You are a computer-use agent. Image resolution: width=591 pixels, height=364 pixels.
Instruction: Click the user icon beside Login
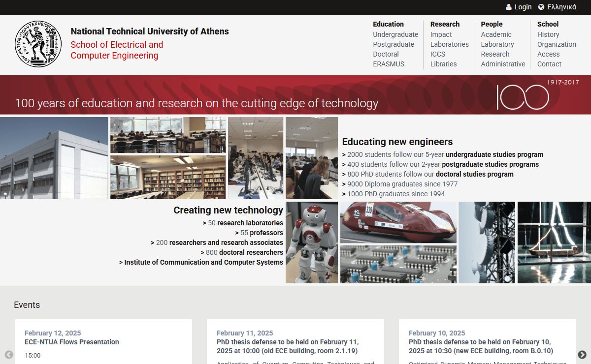[509, 7]
